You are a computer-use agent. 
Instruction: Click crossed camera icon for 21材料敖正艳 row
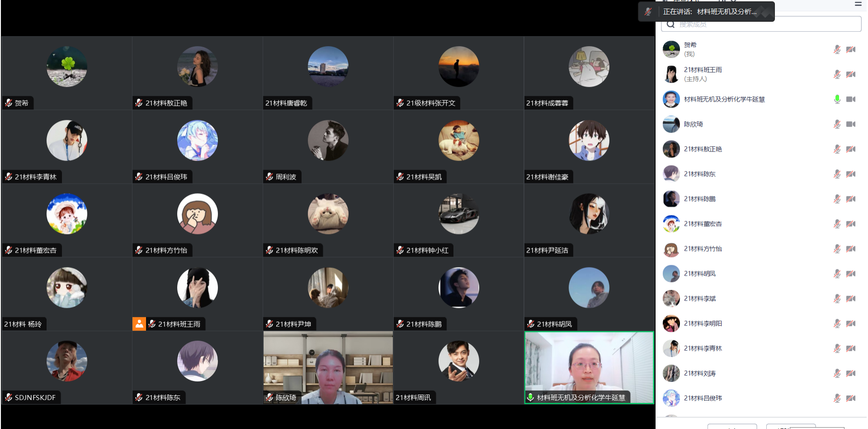tap(851, 149)
